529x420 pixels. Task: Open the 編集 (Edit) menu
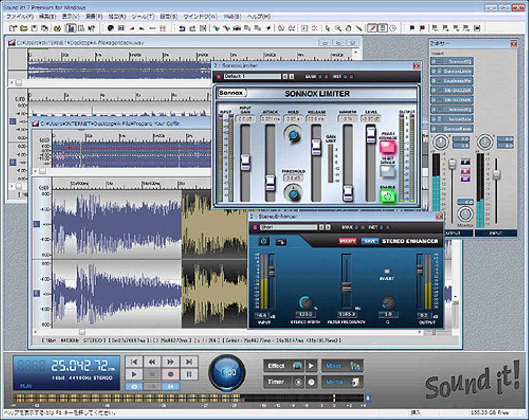coord(48,16)
